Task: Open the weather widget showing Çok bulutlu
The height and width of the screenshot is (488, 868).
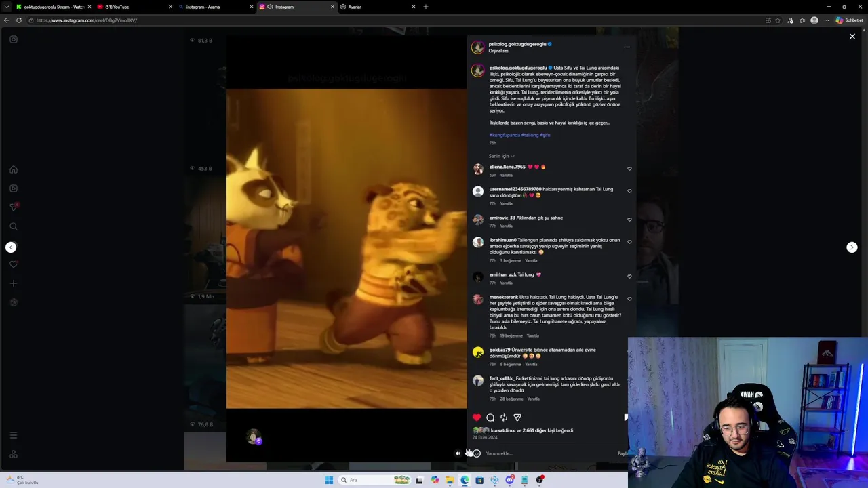Action: (24, 480)
